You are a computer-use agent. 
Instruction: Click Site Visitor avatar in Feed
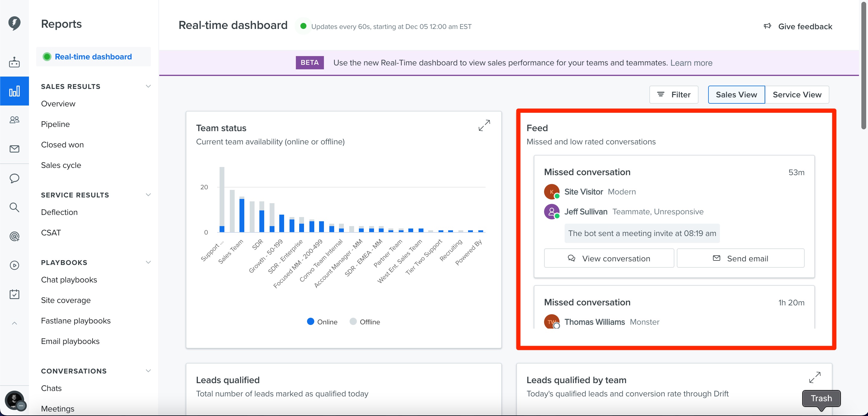point(552,192)
